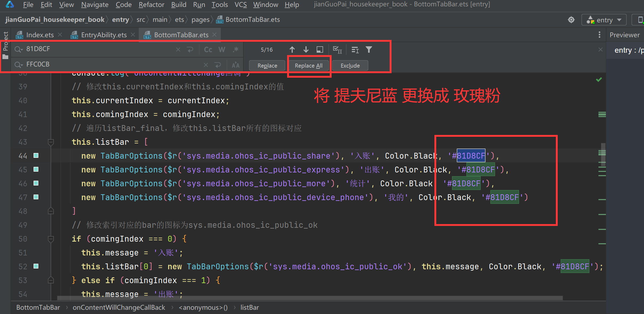Click select all occurrences icon
Image resolution: width=644 pixels, height=314 pixels.
(x=337, y=49)
